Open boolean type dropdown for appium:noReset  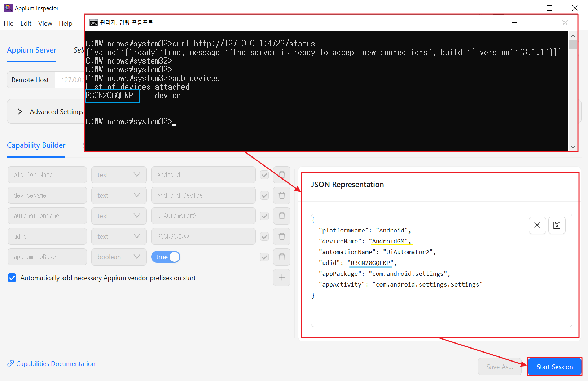[x=119, y=257]
